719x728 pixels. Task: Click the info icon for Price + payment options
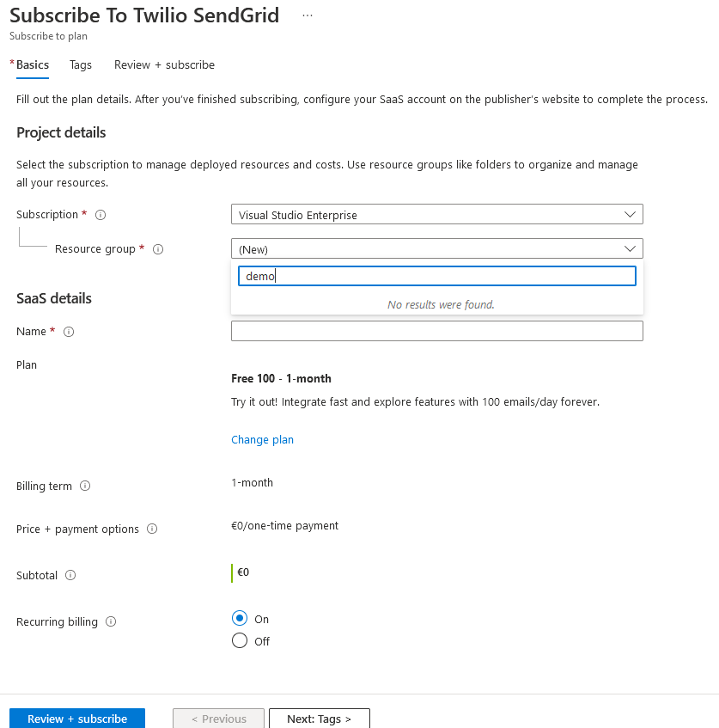pos(151,529)
